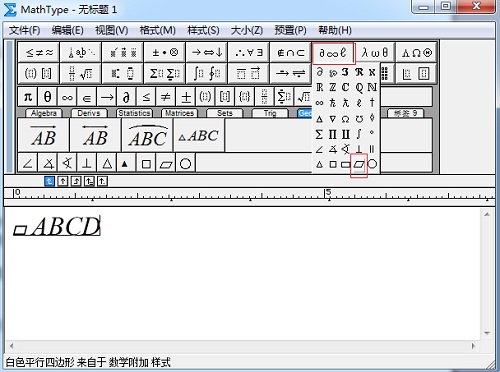Insert arc ABC template from Geometry tab

pyautogui.click(x=148, y=135)
